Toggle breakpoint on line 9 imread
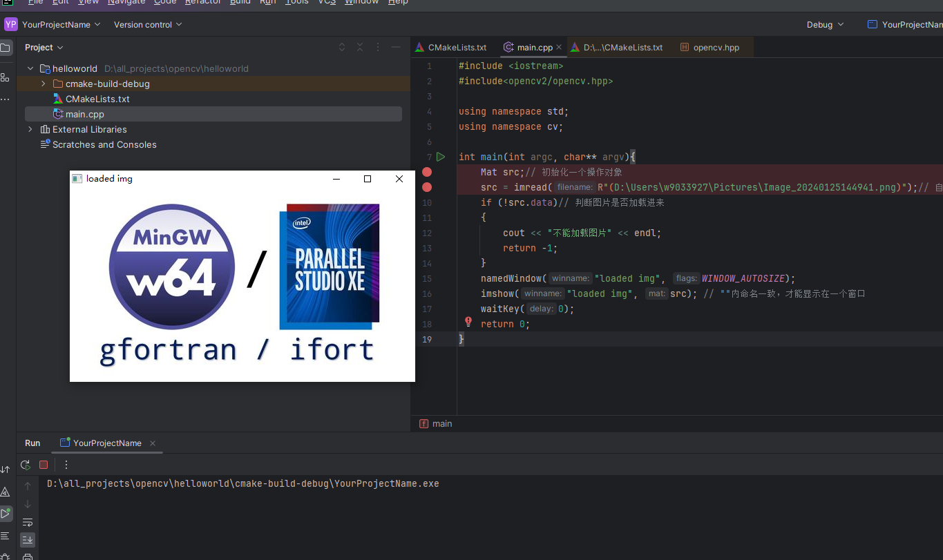The height and width of the screenshot is (560, 943). [x=427, y=187]
